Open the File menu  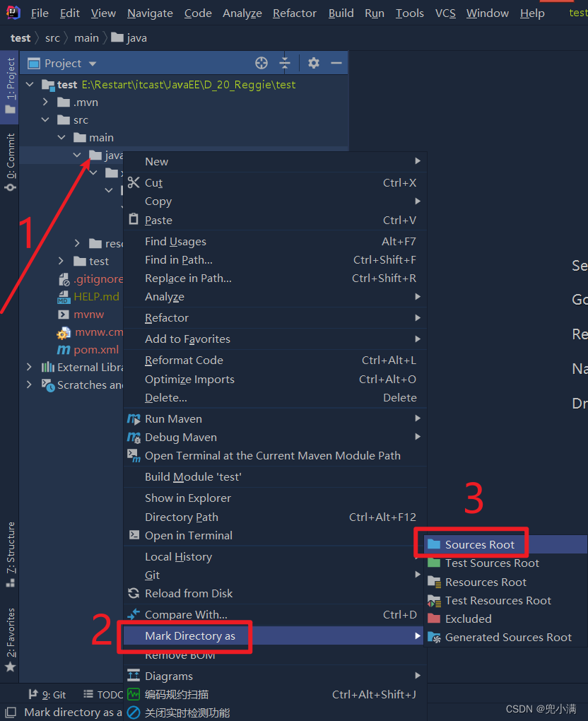pyautogui.click(x=40, y=13)
